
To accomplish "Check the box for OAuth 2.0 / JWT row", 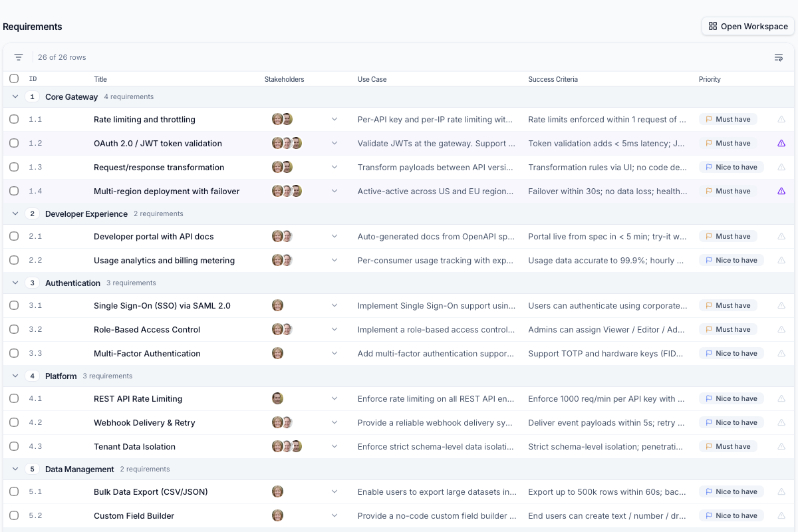I will pyautogui.click(x=14, y=144).
